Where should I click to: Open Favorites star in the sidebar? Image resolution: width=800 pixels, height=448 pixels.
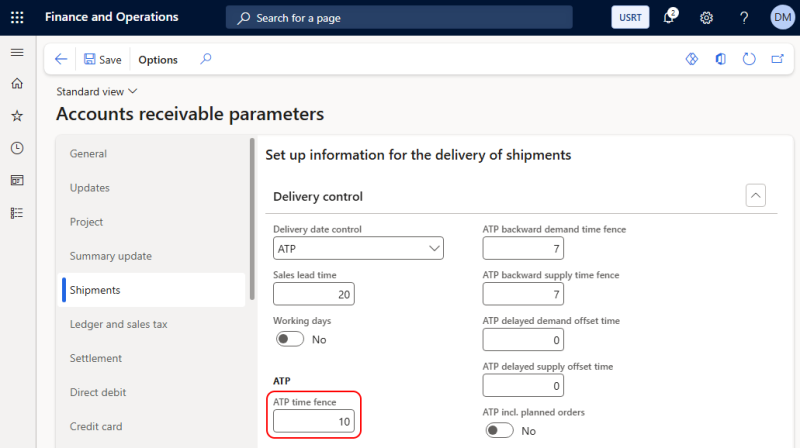pos(17,116)
